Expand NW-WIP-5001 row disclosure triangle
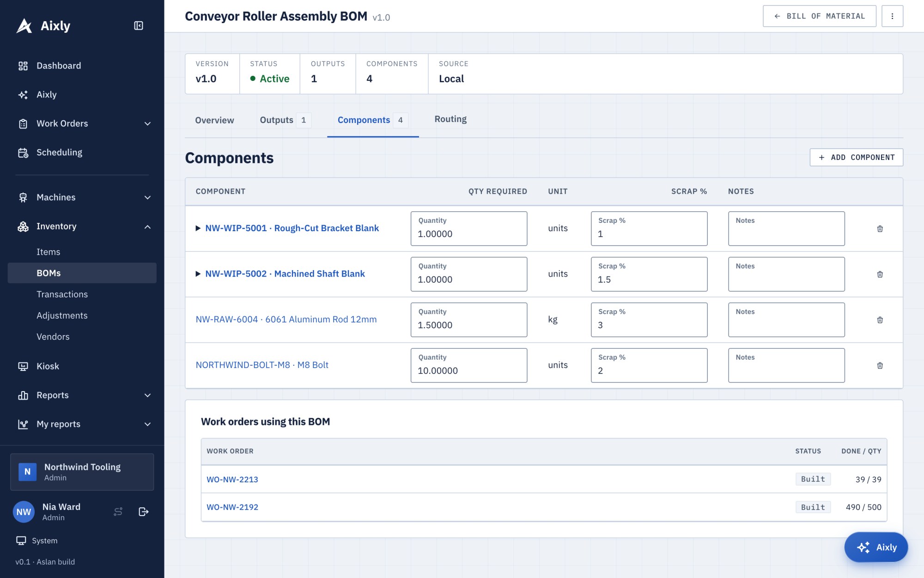Image resolution: width=924 pixels, height=578 pixels. coord(198,228)
